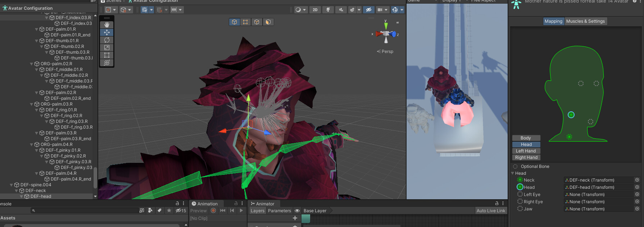This screenshot has width=644, height=227.
Task: Switch to Animator Parameters tab
Action: [280, 211]
